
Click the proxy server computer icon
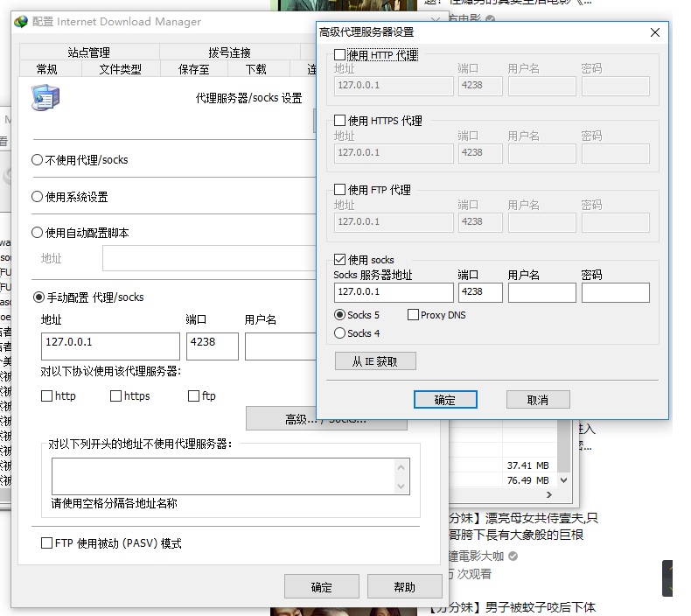pos(45,98)
